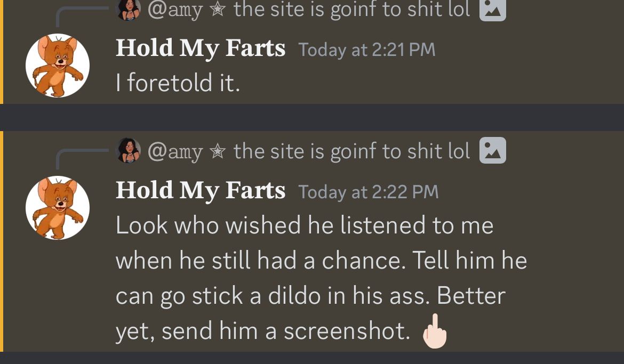
Task: Select the 'I foretold it.' message text
Action: 178,83
